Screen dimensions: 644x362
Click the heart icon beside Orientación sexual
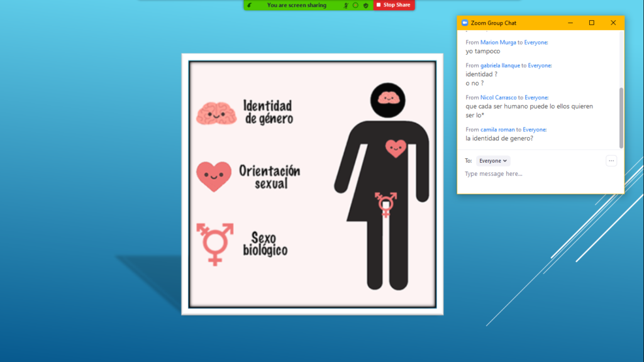tap(214, 177)
